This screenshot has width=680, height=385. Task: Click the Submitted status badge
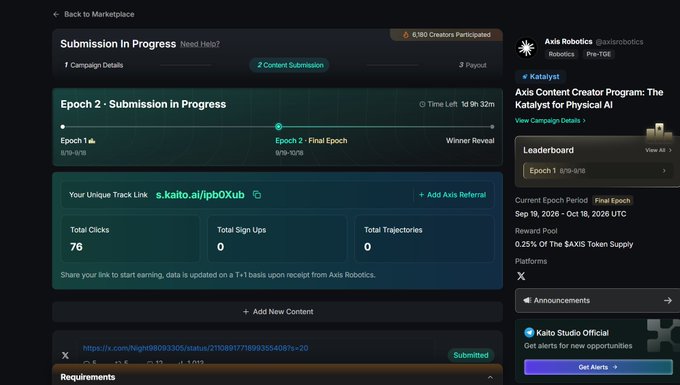tap(471, 355)
